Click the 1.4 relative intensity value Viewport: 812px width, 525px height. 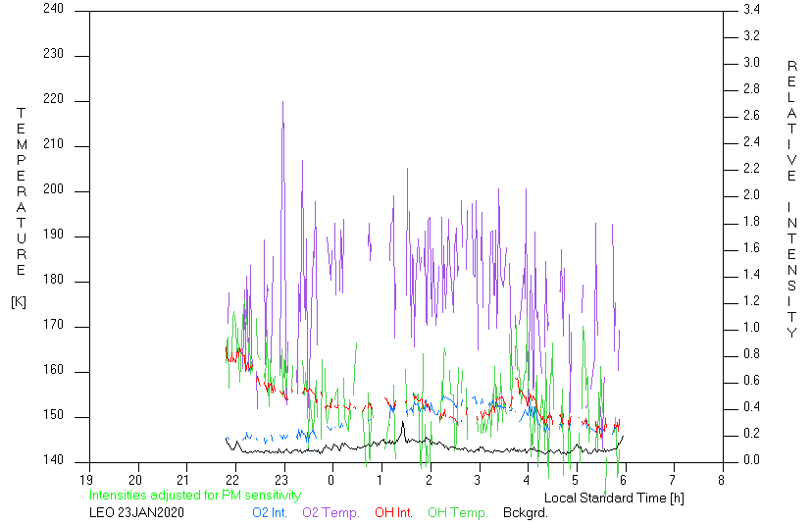click(751, 274)
